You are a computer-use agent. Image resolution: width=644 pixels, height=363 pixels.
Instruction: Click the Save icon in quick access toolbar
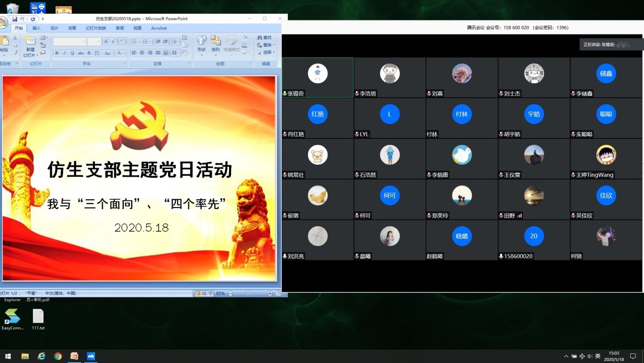[15, 19]
